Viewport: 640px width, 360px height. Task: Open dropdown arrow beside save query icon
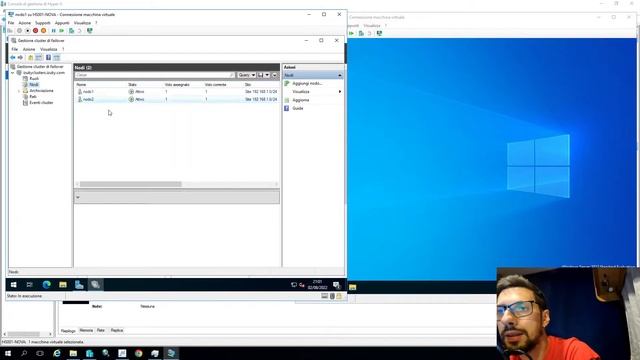click(x=267, y=75)
